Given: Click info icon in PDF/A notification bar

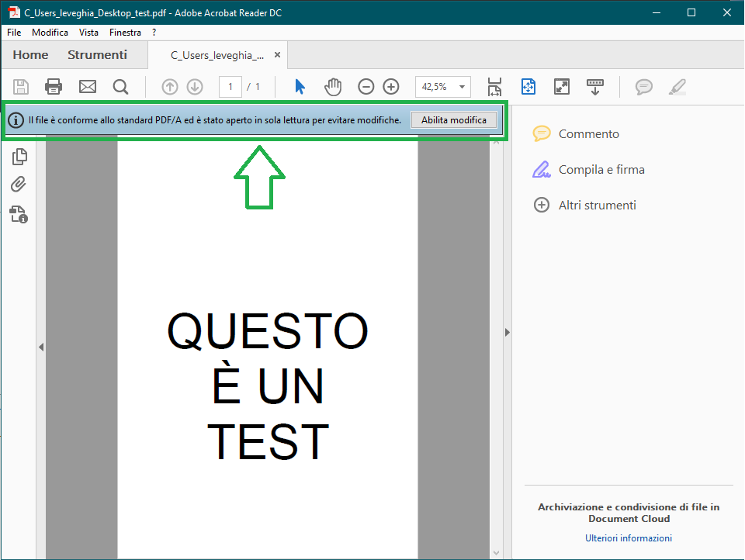Looking at the screenshot, I should click(16, 121).
